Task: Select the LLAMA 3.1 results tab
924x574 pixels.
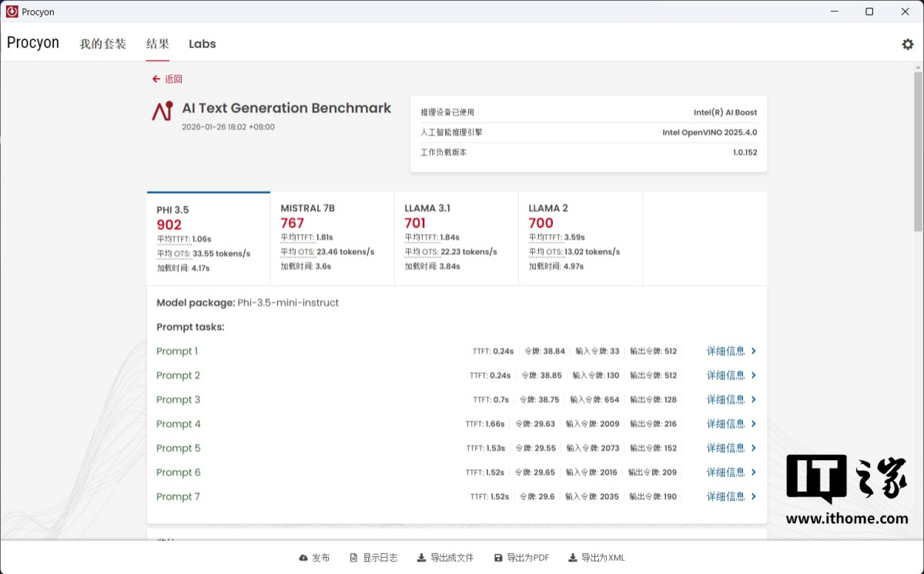Action: pos(456,239)
